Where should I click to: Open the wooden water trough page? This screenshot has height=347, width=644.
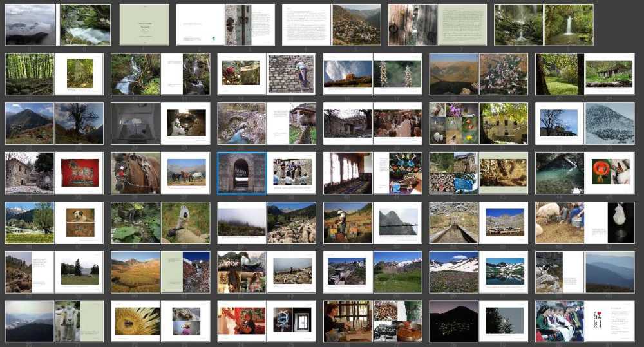454,223
